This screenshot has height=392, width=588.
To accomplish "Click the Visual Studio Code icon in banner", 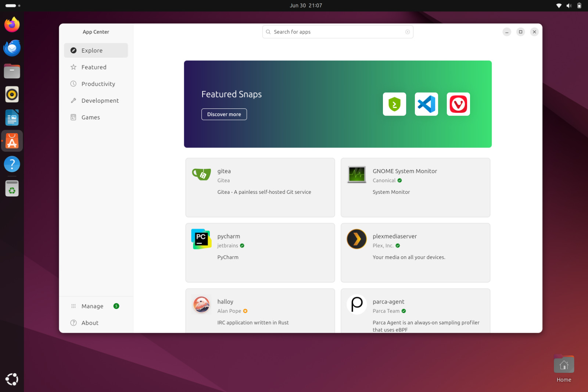I will 426,104.
